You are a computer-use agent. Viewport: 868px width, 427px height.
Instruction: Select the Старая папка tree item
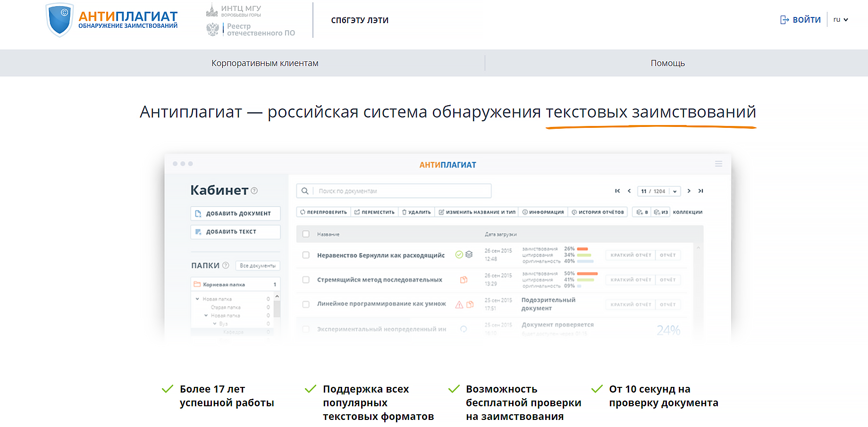click(226, 307)
